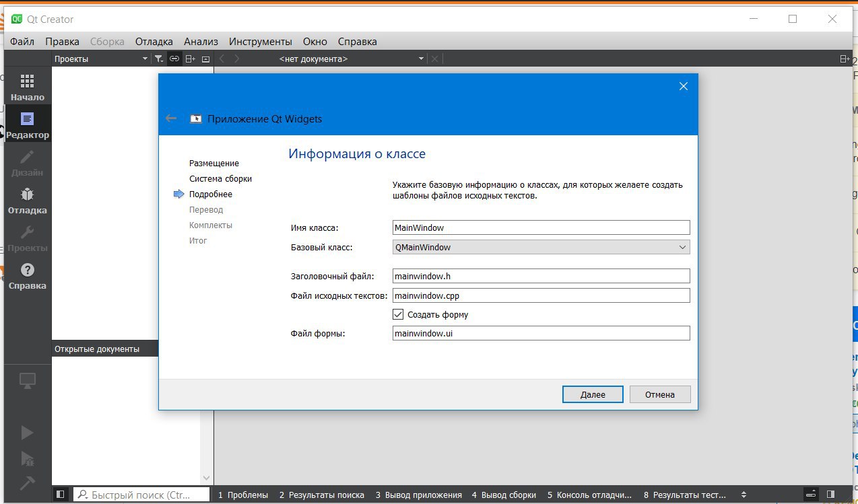Click the go back arrow in editor toolbar

point(222,59)
